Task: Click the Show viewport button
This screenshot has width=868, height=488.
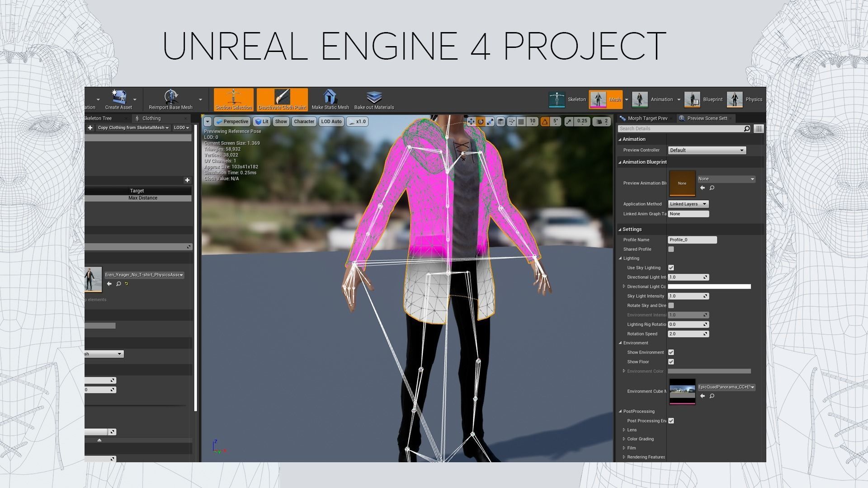Action: 281,122
